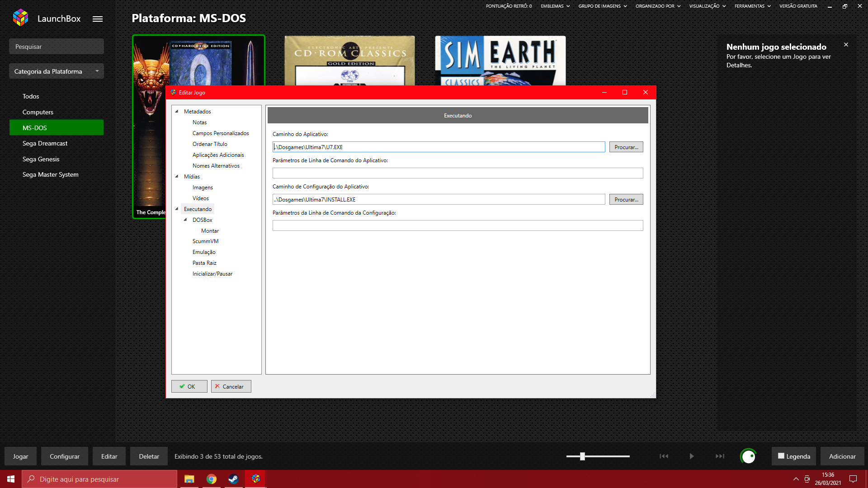Open Montar under DOSBox
This screenshot has width=868, height=488.
click(x=210, y=231)
